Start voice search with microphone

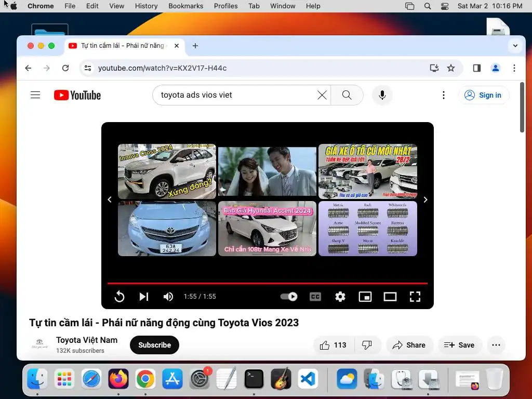click(382, 95)
